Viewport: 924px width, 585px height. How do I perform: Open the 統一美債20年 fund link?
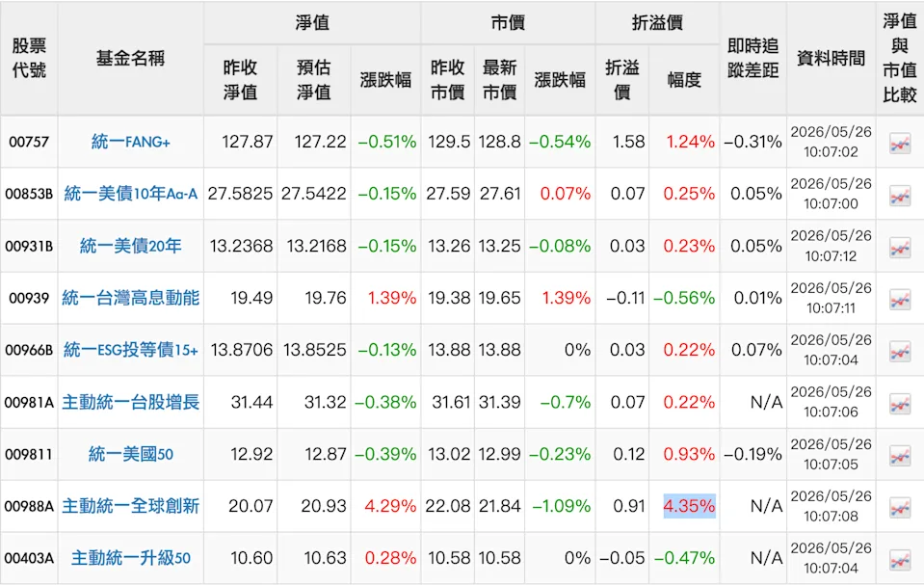[x=131, y=246]
